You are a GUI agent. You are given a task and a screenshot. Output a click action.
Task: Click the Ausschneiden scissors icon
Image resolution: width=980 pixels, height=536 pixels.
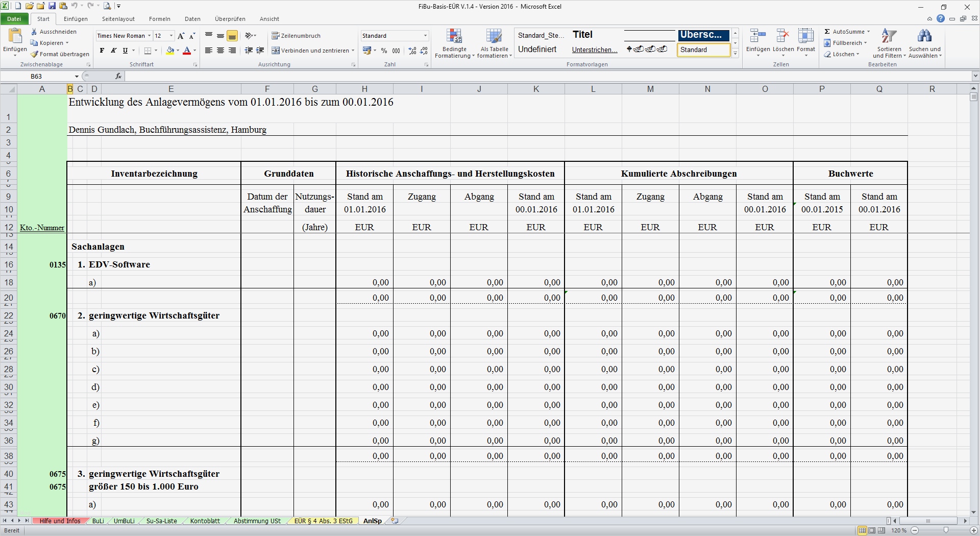(34, 32)
